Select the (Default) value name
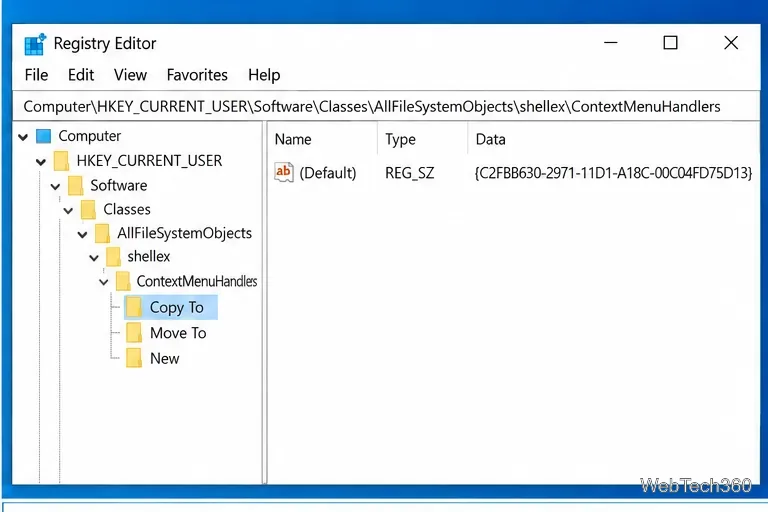768x512 pixels. [328, 173]
